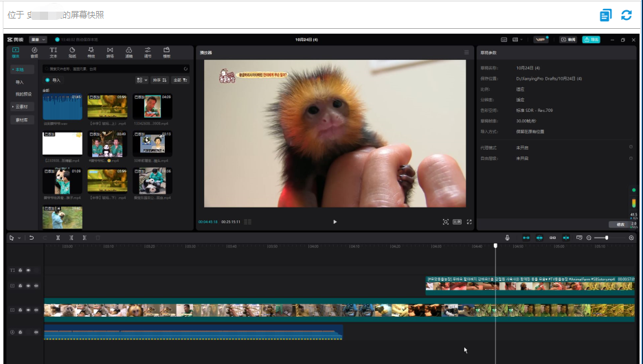The image size is (643, 364).
Task: Click the 导出 export button
Action: click(x=590, y=40)
